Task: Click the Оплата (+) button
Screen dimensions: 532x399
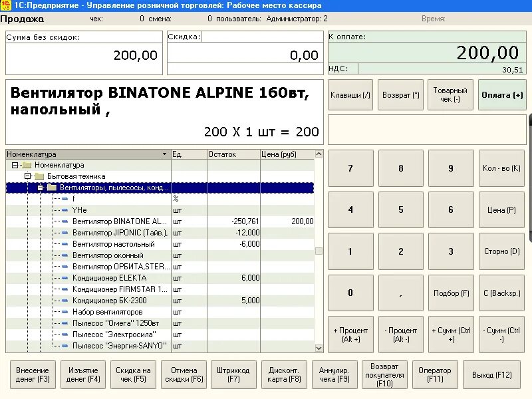Action: click(502, 95)
